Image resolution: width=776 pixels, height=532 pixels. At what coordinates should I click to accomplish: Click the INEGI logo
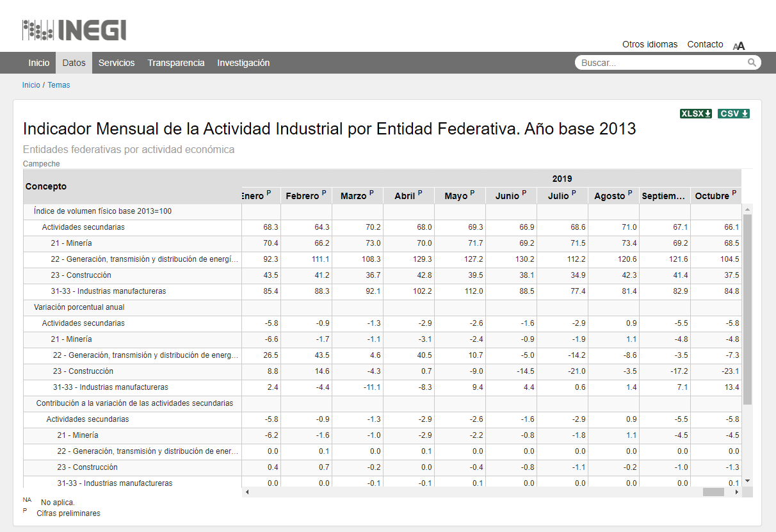[x=74, y=30]
